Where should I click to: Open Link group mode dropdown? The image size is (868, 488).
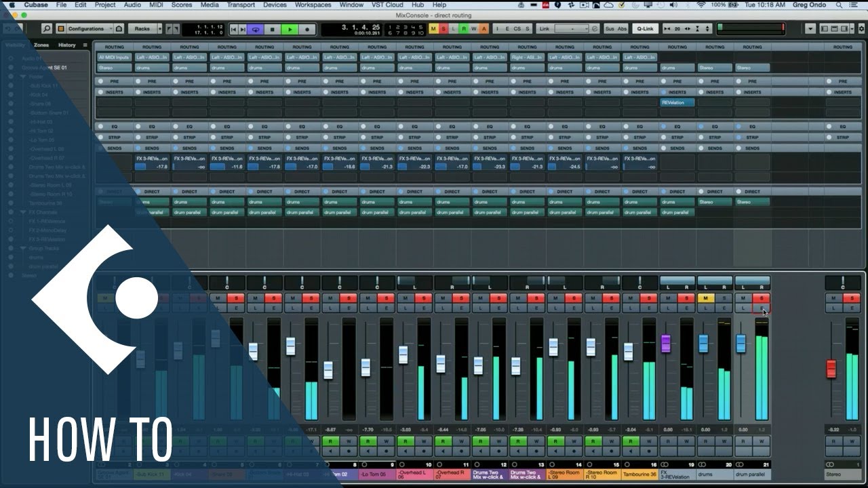click(x=572, y=29)
